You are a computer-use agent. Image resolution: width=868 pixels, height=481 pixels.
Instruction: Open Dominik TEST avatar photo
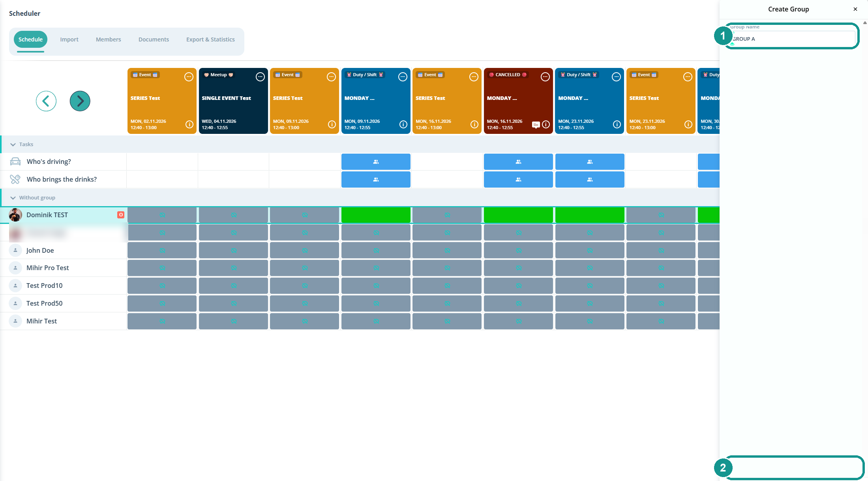point(15,215)
